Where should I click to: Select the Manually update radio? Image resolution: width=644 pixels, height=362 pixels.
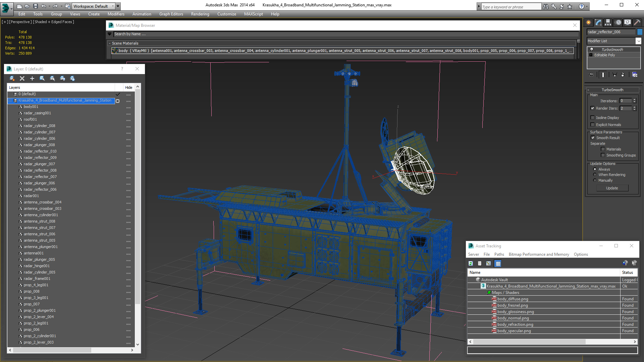click(595, 180)
